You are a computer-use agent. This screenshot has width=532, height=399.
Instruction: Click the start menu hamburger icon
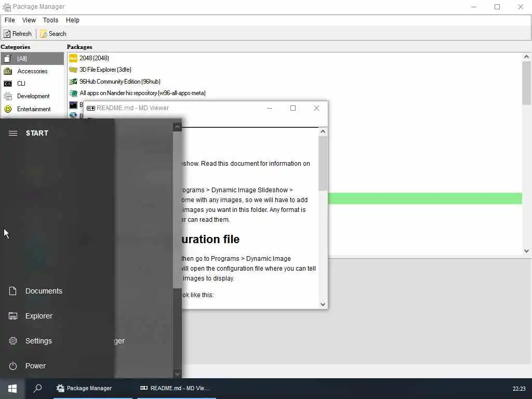pos(13,133)
